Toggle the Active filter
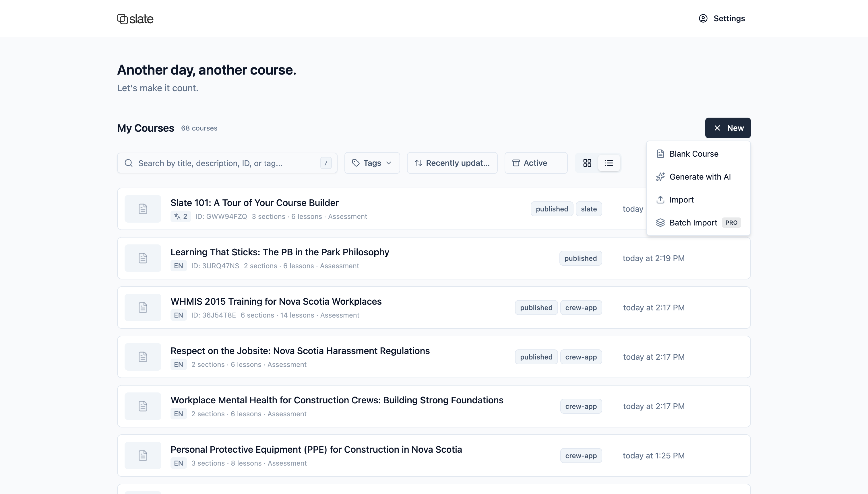 point(535,163)
